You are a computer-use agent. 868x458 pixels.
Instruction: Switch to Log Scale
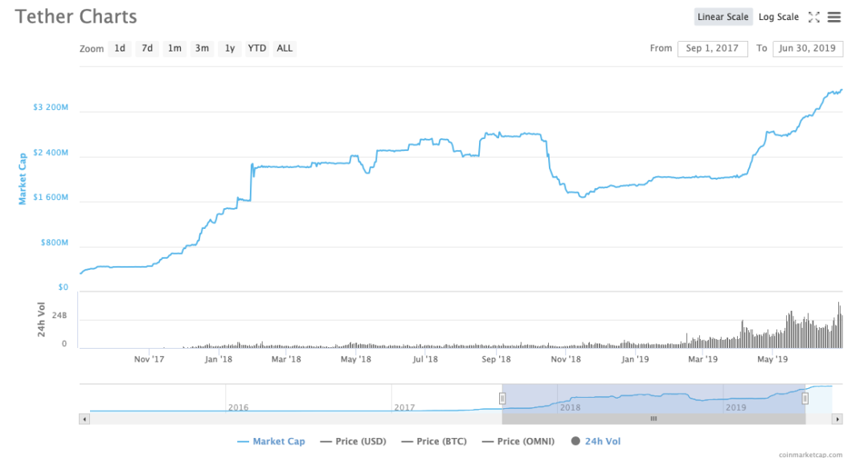(778, 17)
